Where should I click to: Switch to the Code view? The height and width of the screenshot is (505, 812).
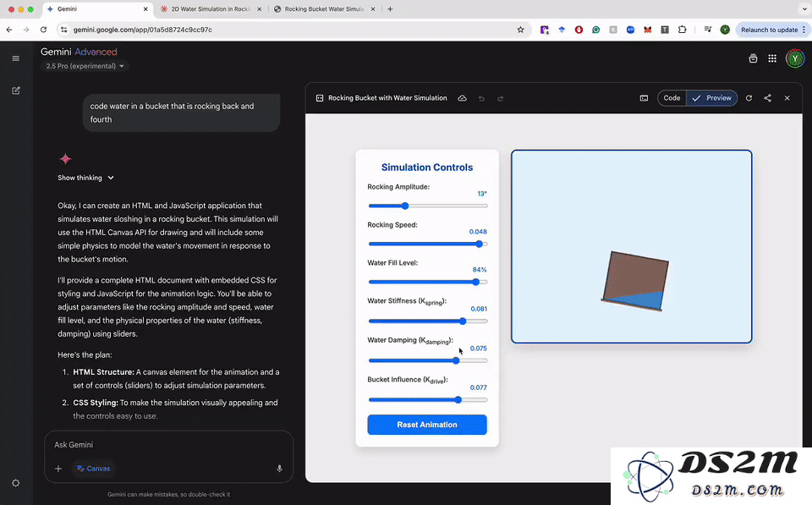click(x=672, y=98)
